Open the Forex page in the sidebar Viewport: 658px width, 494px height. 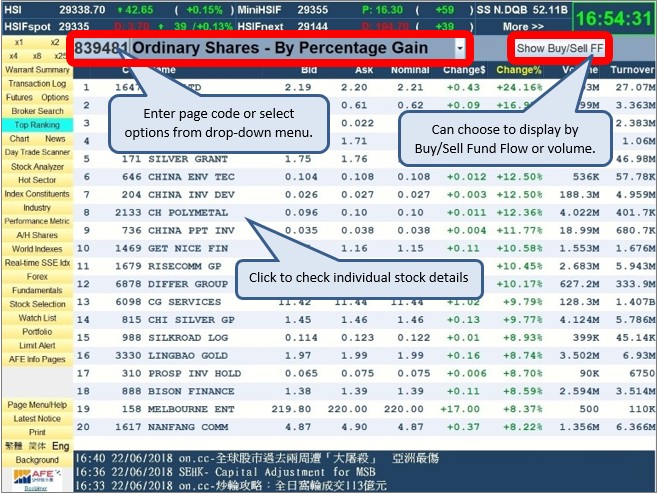(x=37, y=277)
